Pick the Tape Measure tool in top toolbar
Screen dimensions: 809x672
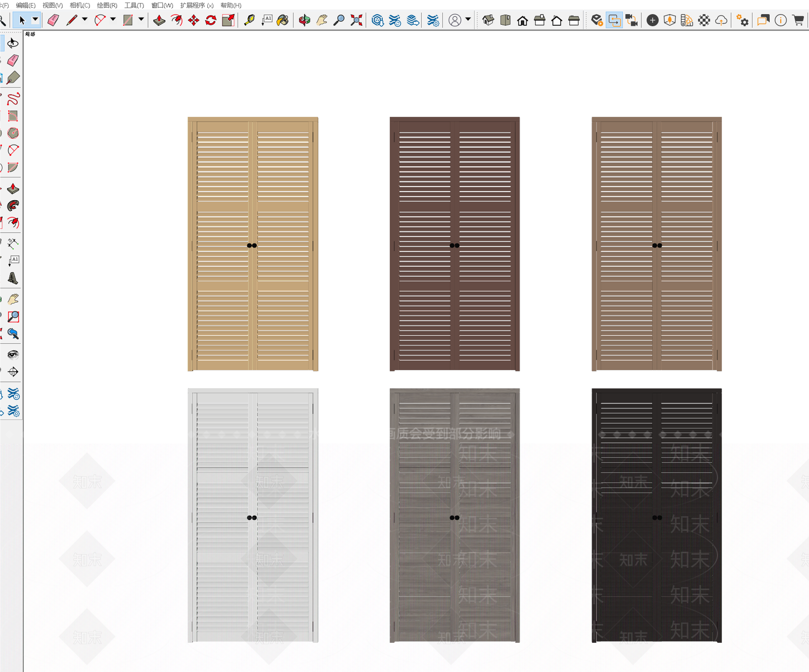(249, 20)
